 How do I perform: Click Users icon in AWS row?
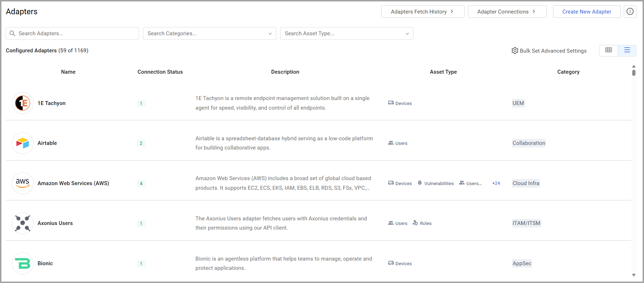tap(462, 183)
